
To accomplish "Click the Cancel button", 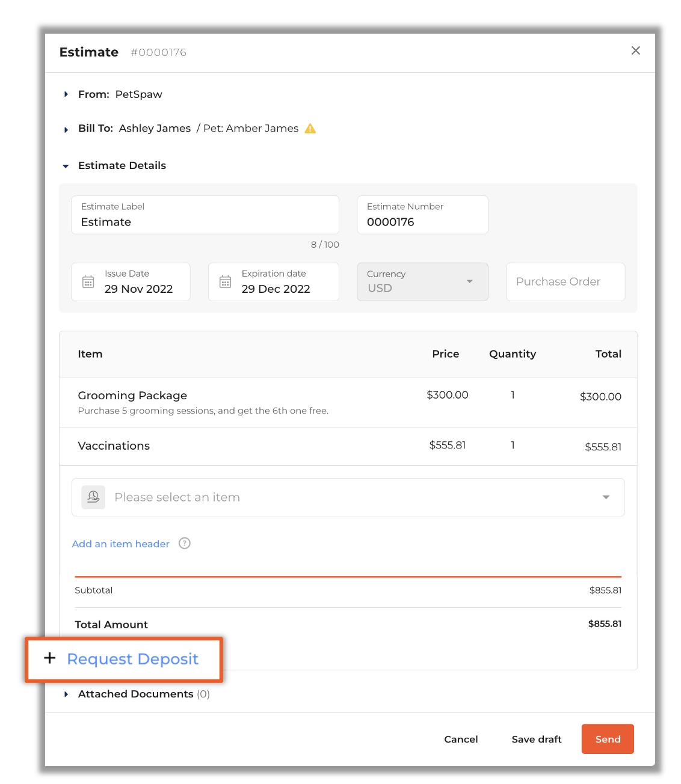I will pos(461,739).
